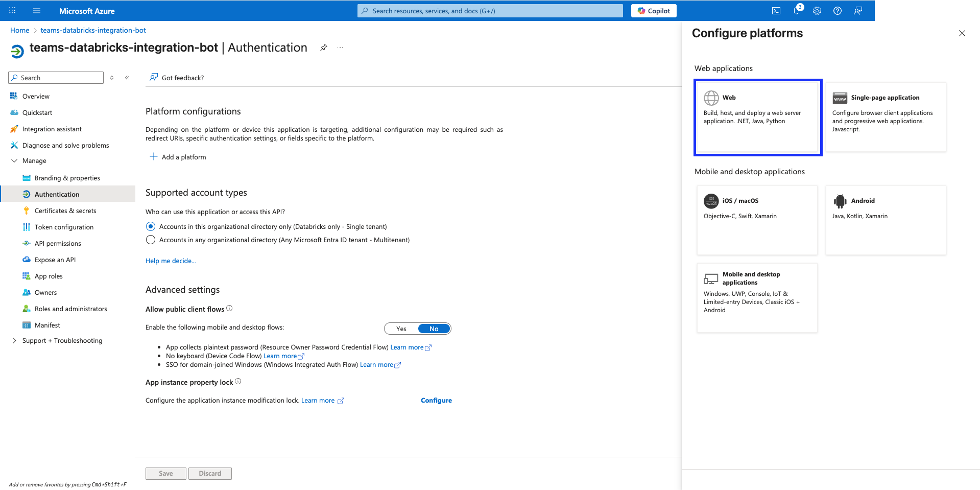Click the Save button

click(x=166, y=474)
